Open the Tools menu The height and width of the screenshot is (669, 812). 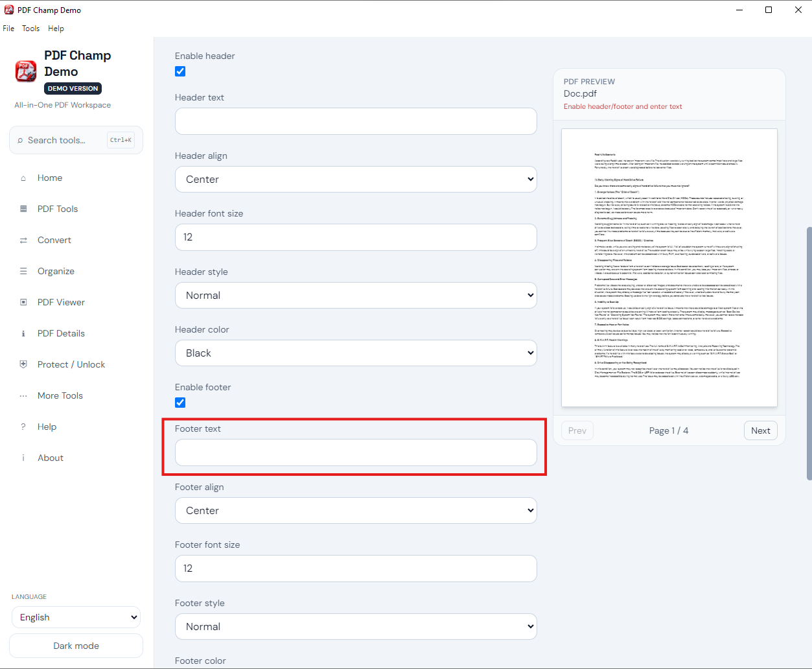tap(30, 29)
